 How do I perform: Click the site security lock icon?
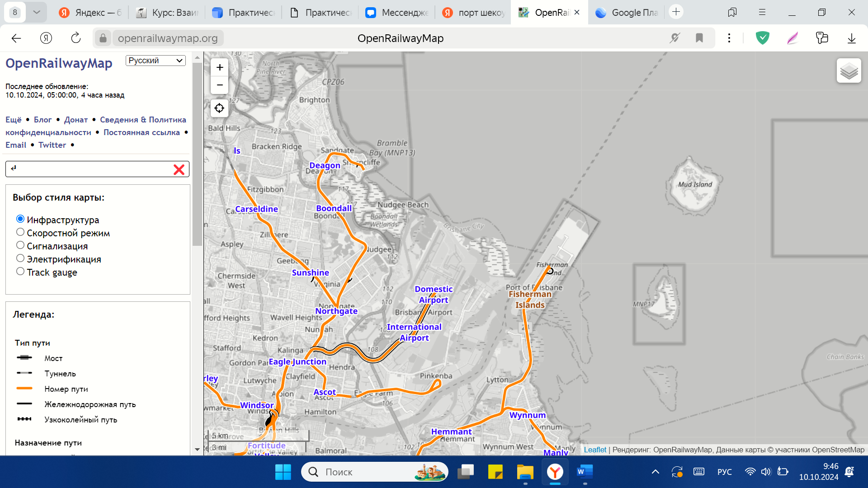coord(103,38)
